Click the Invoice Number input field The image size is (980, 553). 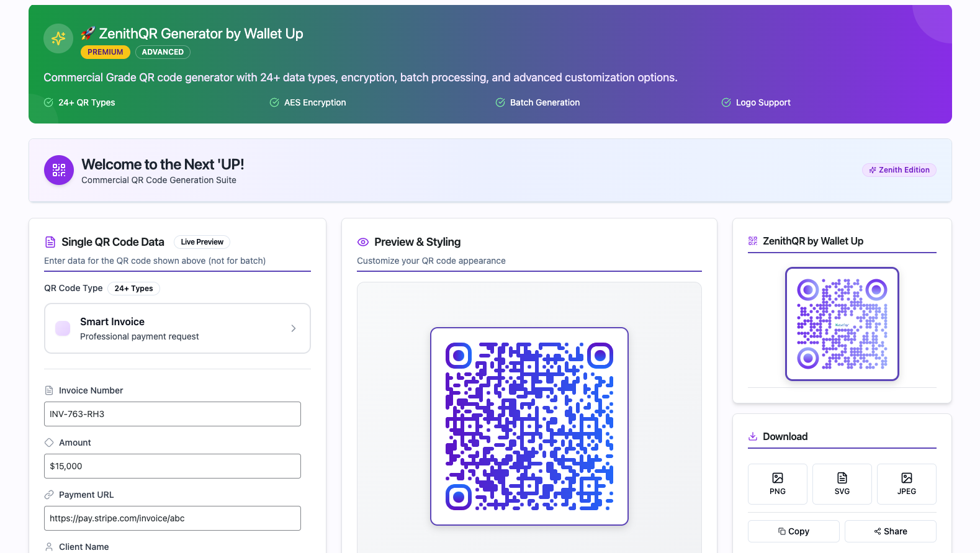[x=173, y=414]
